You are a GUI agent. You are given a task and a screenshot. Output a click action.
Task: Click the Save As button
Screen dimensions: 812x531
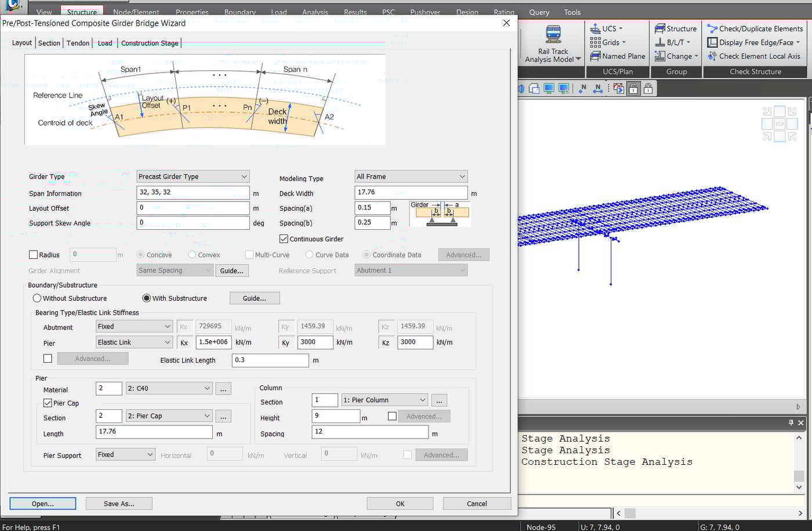pos(118,503)
